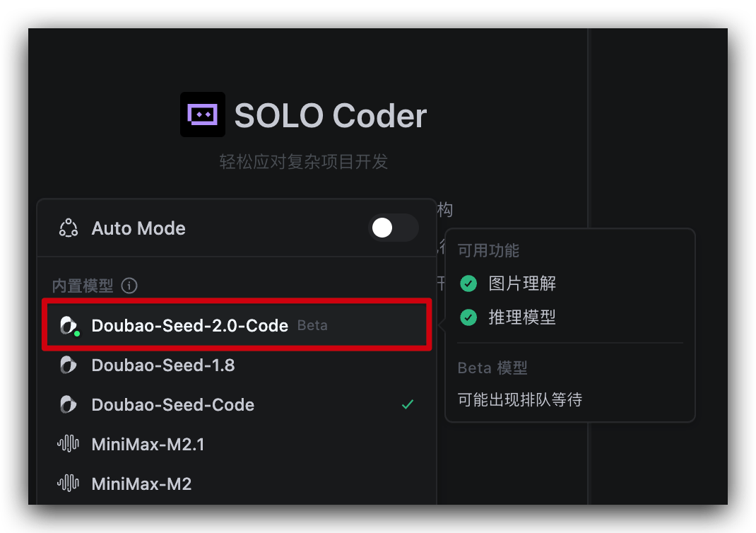The height and width of the screenshot is (533, 756).
Task: Click the Auto Mode icon
Action: tap(68, 228)
